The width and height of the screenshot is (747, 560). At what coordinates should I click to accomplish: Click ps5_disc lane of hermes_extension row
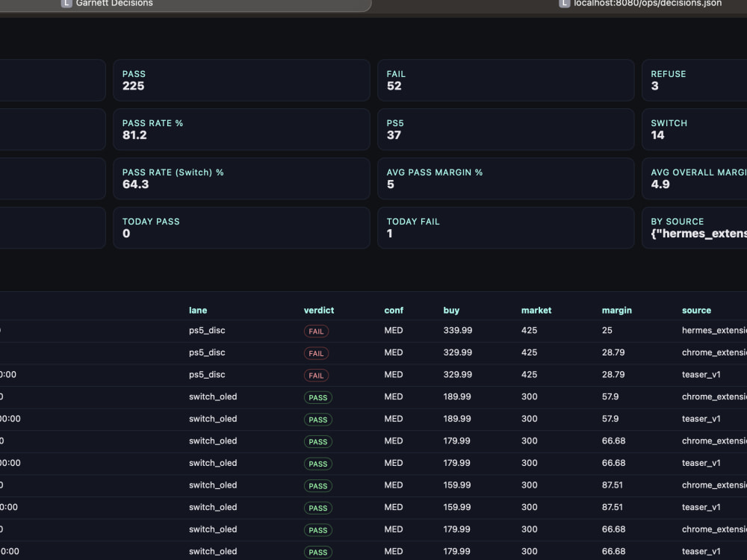pyautogui.click(x=207, y=331)
